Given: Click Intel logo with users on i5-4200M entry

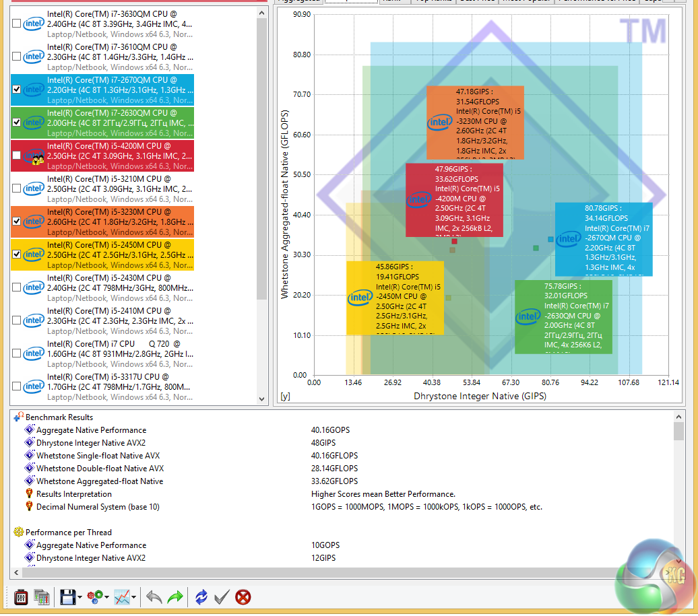Looking at the screenshot, I should 34,156.
